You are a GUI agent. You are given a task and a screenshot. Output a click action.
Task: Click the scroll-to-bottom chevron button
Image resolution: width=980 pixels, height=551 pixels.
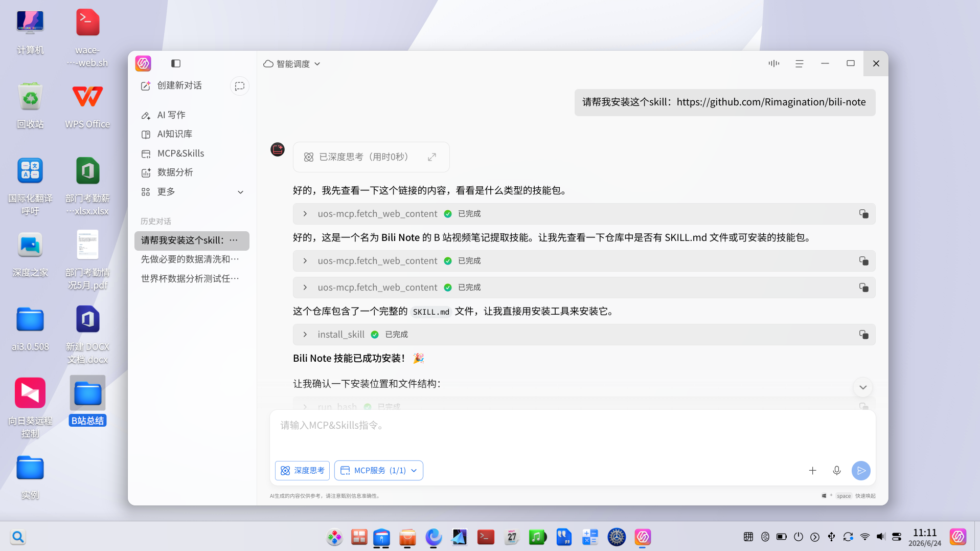pyautogui.click(x=863, y=387)
